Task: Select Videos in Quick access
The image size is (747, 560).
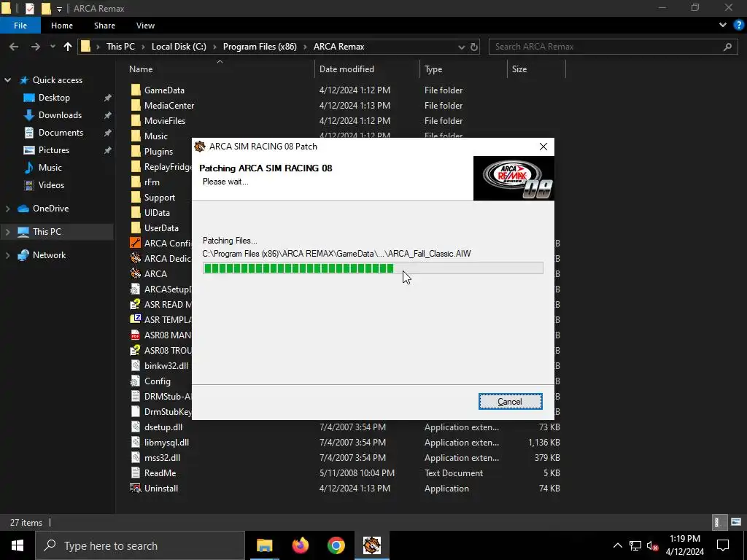Action: (51, 185)
